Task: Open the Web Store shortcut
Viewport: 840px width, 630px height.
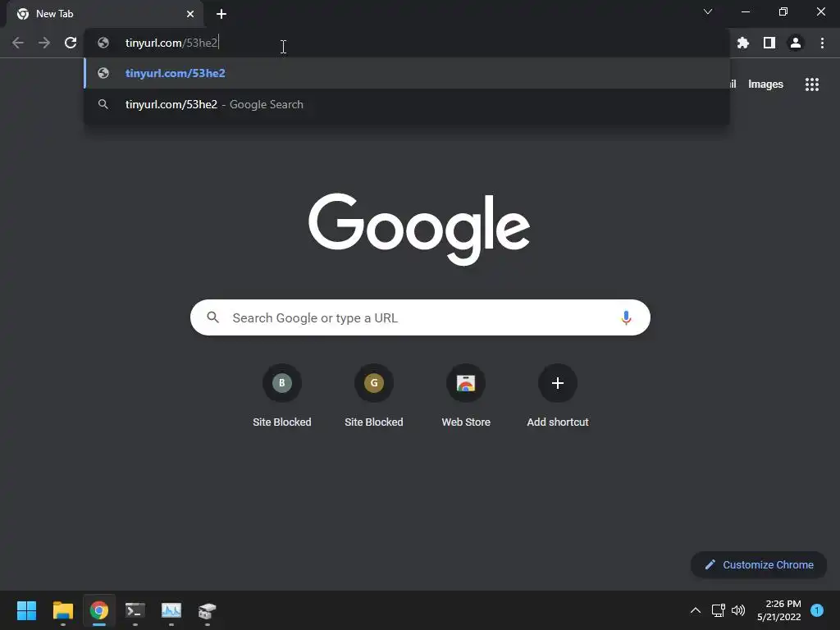Action: point(466,396)
